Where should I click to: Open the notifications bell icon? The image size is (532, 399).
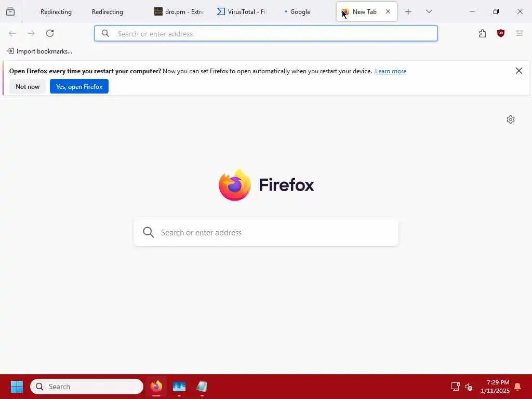518,387
